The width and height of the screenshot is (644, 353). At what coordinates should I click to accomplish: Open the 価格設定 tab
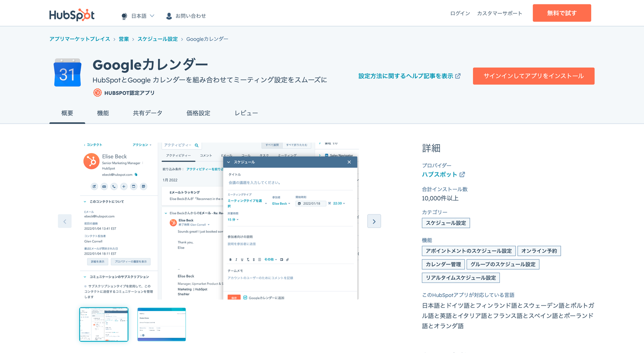pos(198,113)
